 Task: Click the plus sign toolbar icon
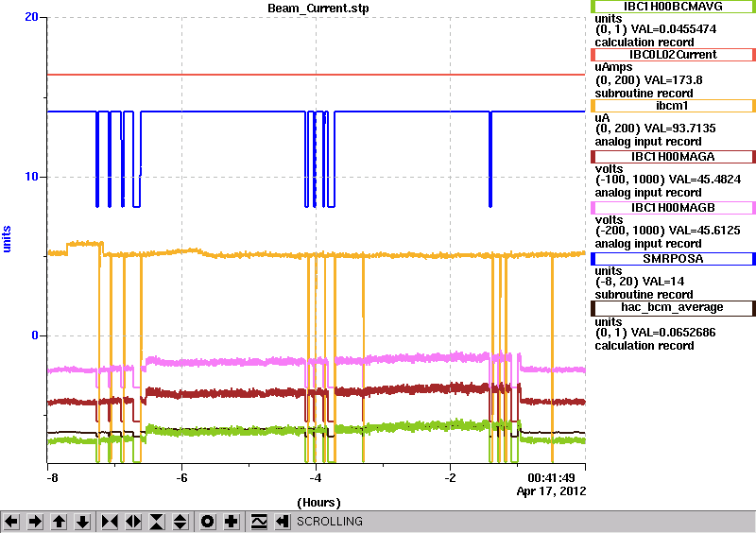click(x=232, y=522)
